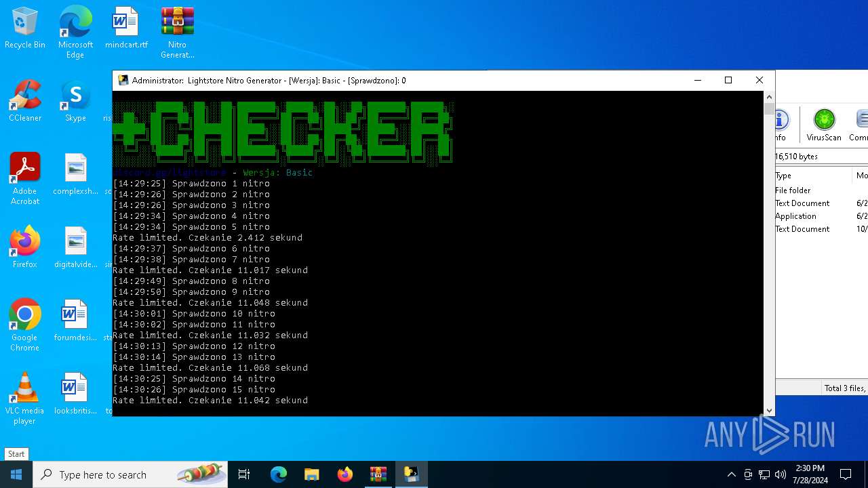Click the console vertical scrollbar thumb
Screen dimensions: 868x488
coord(769,108)
